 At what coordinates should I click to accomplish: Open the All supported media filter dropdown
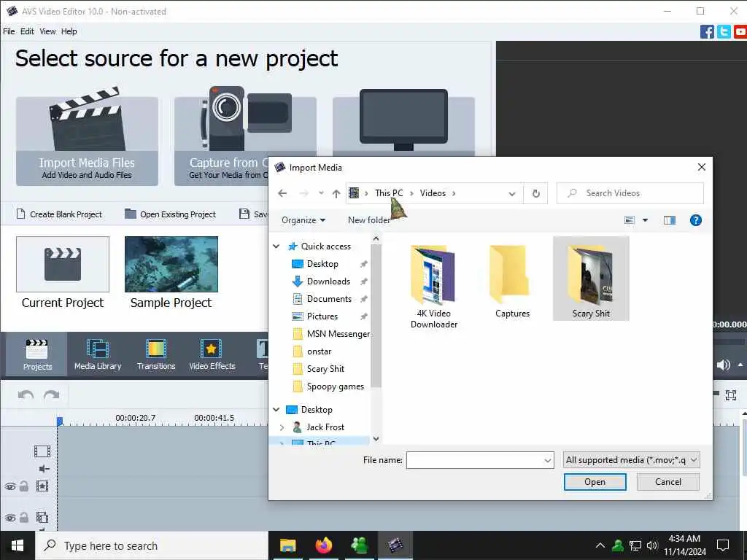tap(631, 460)
